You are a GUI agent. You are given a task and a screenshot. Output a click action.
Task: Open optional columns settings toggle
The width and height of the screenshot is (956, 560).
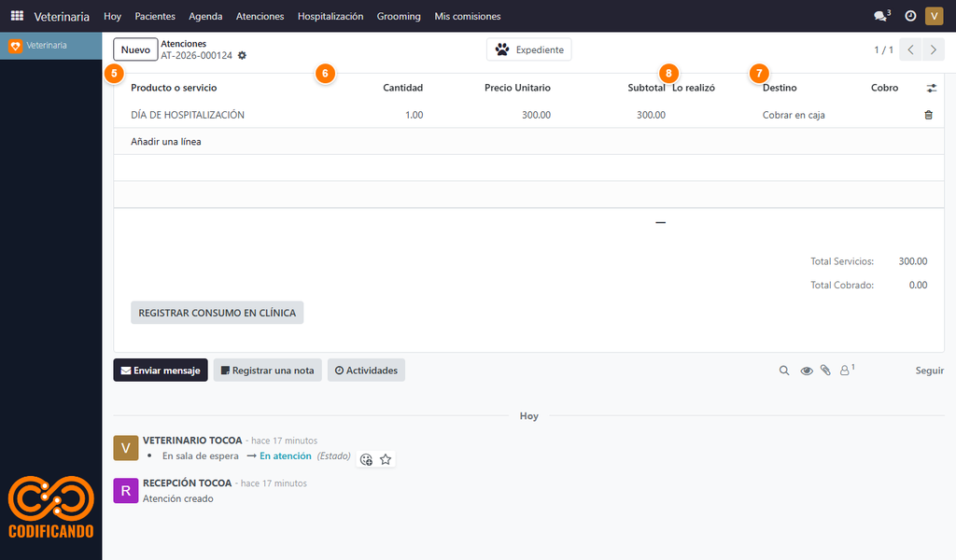click(x=932, y=88)
